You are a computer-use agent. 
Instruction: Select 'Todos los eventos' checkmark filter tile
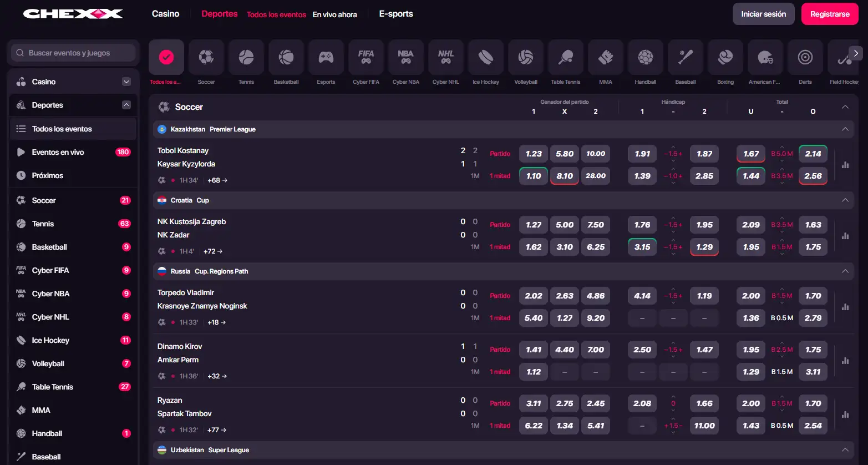pyautogui.click(x=166, y=57)
